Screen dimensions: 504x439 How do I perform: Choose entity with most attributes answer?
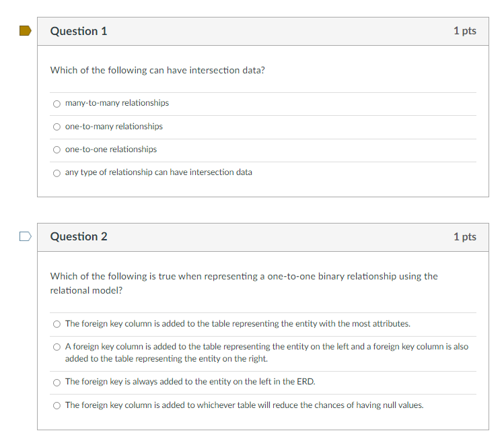[x=57, y=324]
